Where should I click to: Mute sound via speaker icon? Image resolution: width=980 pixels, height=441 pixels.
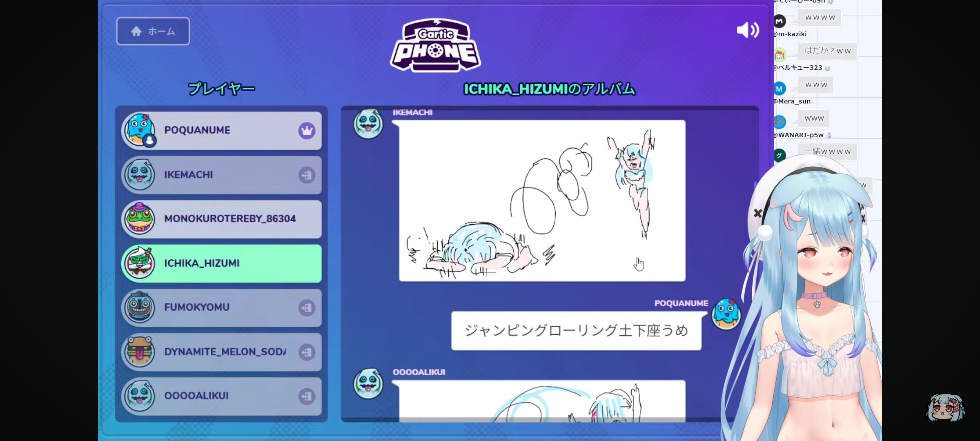point(748,30)
